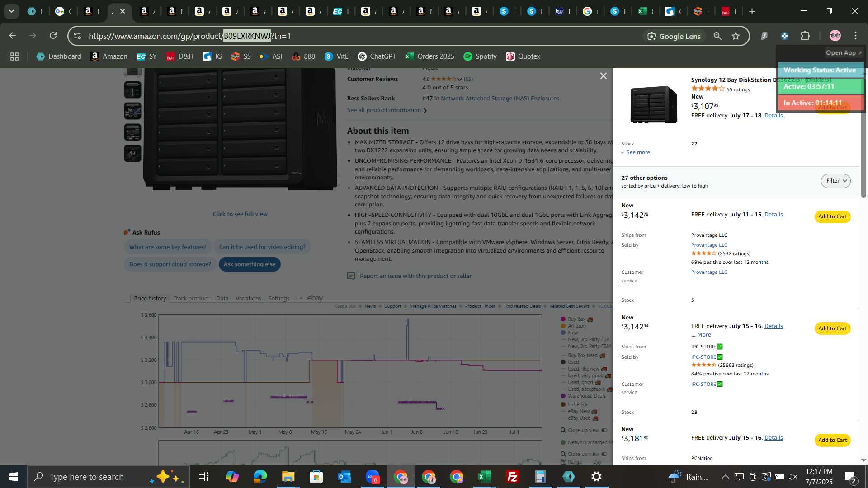Toggle Warehouse Deals series in legend
The height and width of the screenshot is (488, 868).
(583, 396)
